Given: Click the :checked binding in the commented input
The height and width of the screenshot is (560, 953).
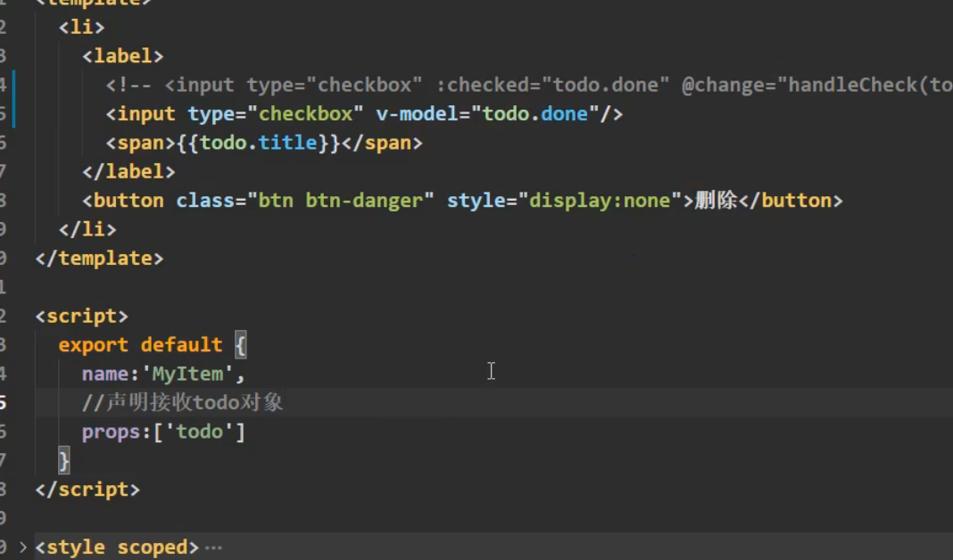Looking at the screenshot, I should pyautogui.click(x=487, y=85).
